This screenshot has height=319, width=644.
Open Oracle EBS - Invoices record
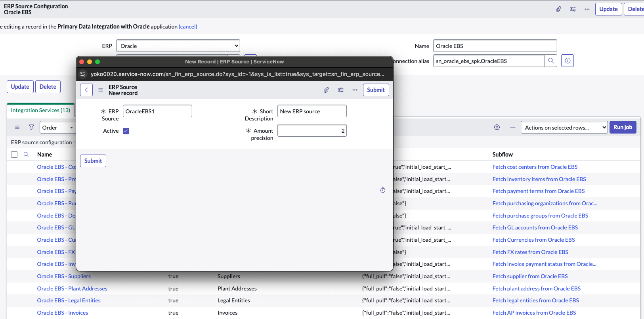click(x=63, y=313)
